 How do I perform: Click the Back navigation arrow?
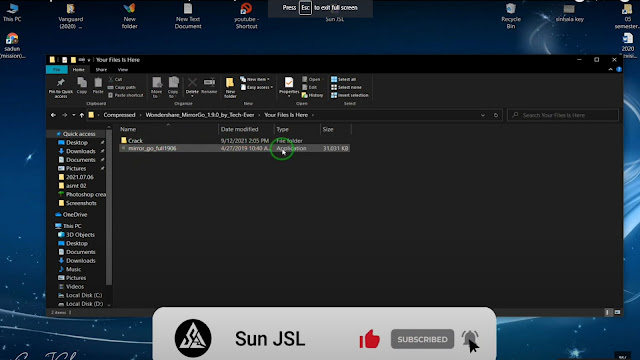(x=53, y=115)
